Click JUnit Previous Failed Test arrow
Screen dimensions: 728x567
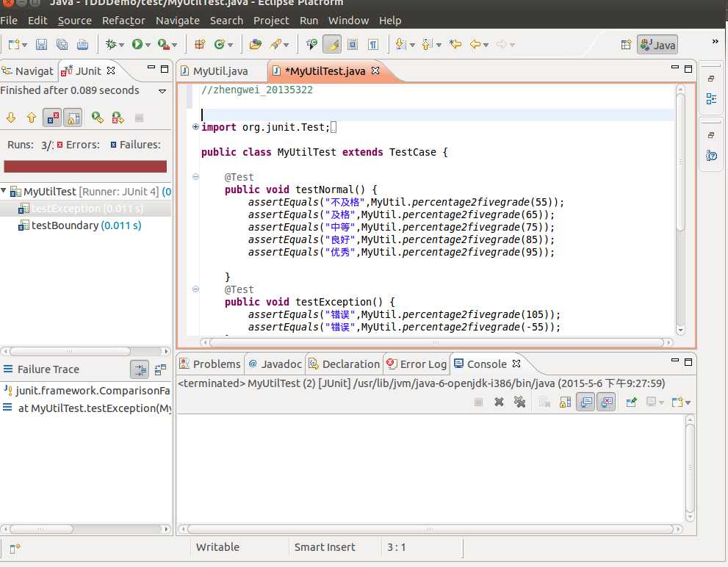point(31,118)
